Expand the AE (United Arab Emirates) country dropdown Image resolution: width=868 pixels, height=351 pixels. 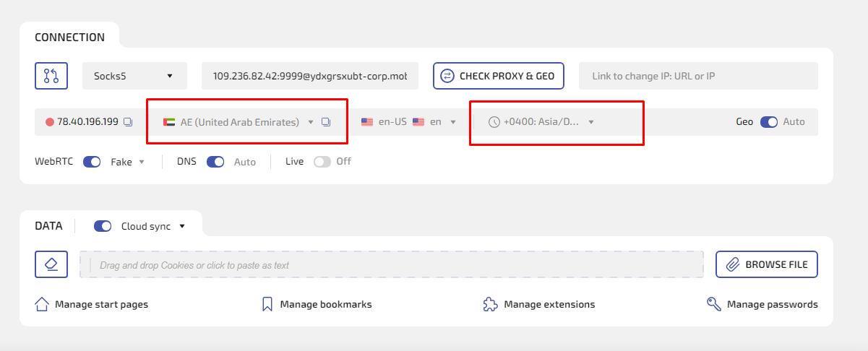pos(311,122)
